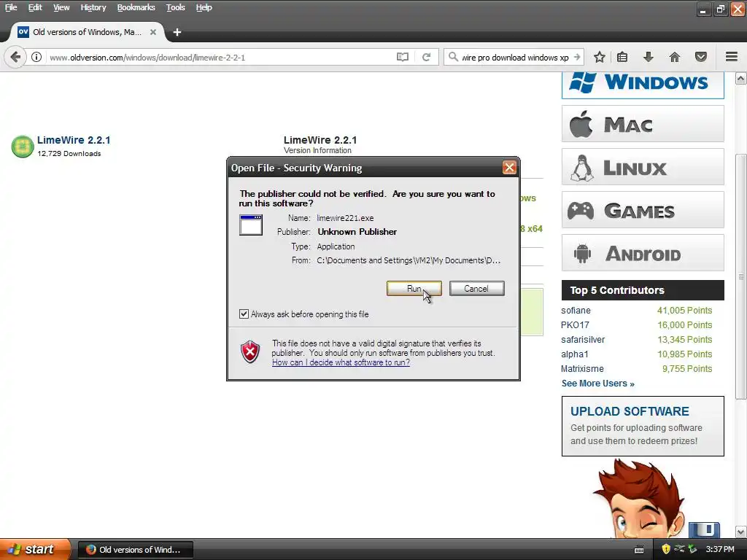
Task: Open the Mac software category banner
Action: pyautogui.click(x=643, y=124)
